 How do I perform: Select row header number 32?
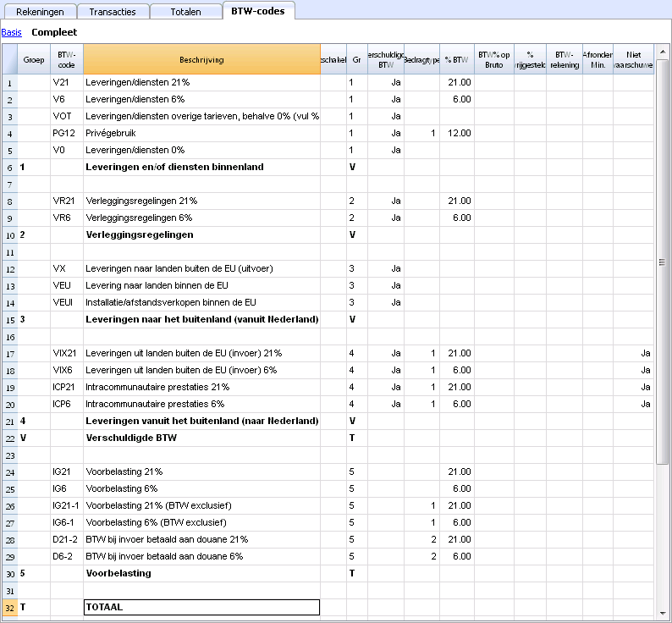click(10, 607)
